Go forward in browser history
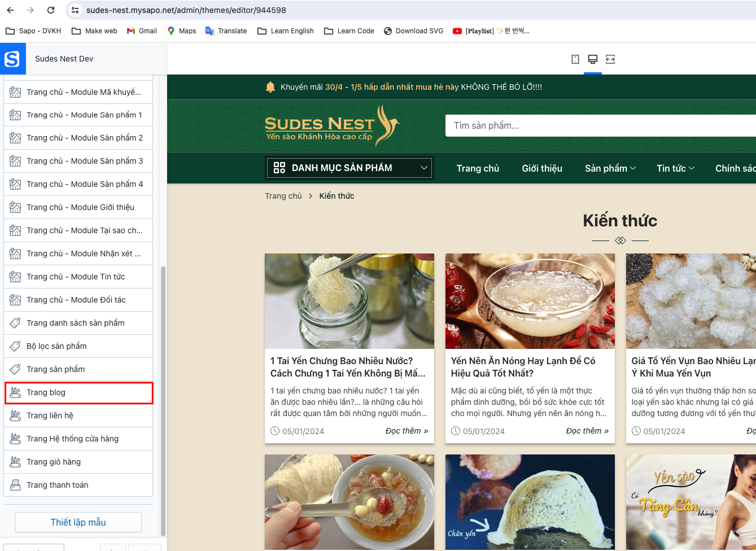The image size is (756, 551). [x=30, y=10]
